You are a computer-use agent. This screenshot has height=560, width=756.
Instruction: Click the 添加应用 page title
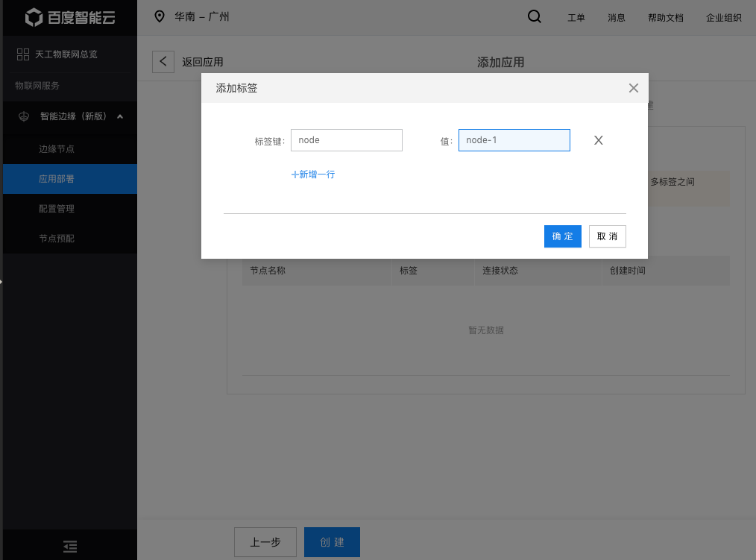500,62
